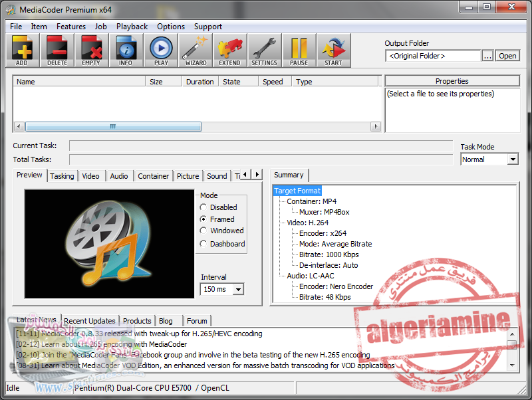
Task: Click the State column header
Action: [238, 82]
